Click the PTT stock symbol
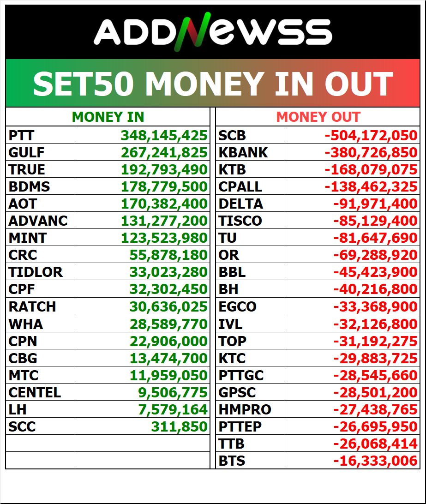 pyautogui.click(x=22, y=135)
